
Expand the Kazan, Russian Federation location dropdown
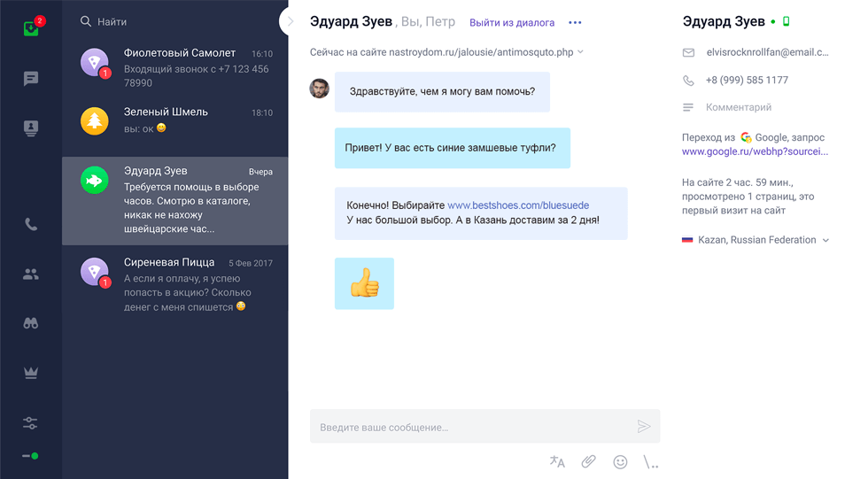pos(825,240)
